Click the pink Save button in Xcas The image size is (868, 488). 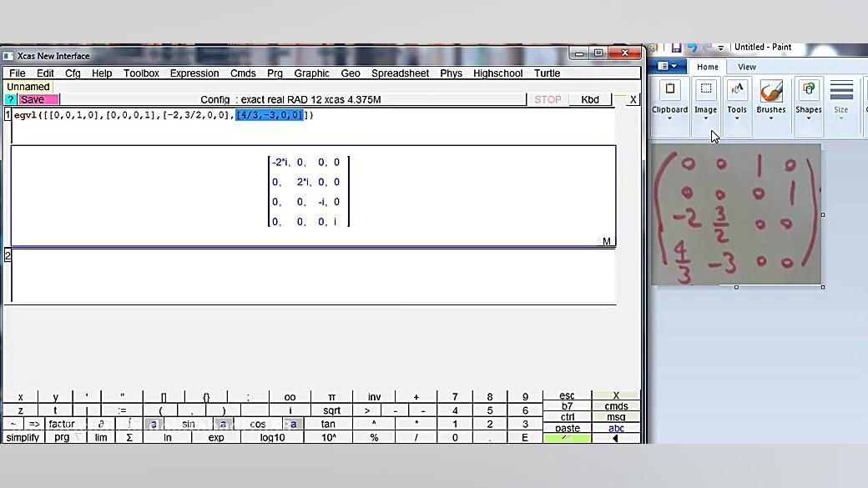[x=38, y=99]
